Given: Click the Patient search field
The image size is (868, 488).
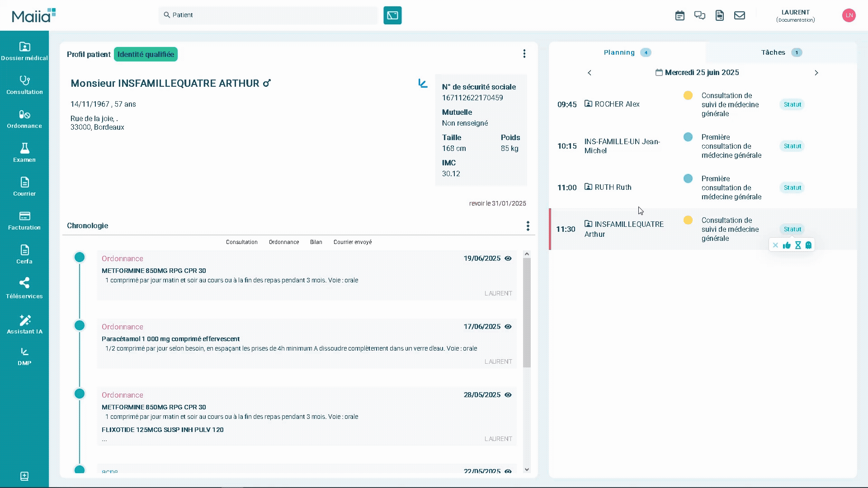Looking at the screenshot, I should (268, 15).
